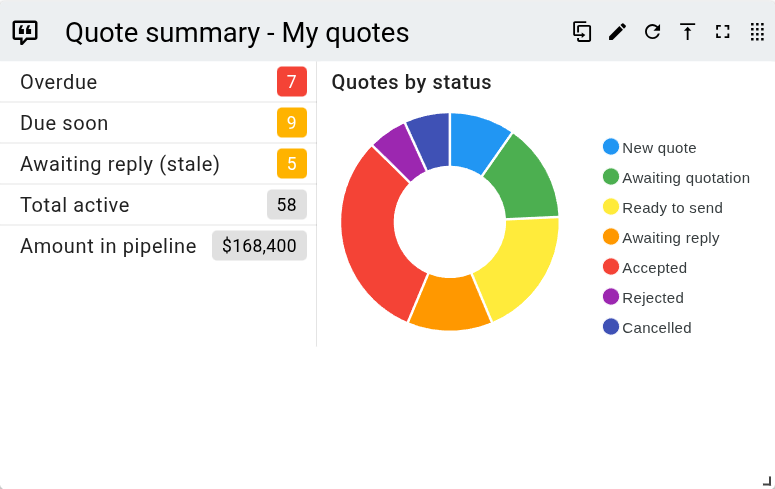Toggle Cancelled legend entry
The image size is (775, 489).
[x=647, y=327]
